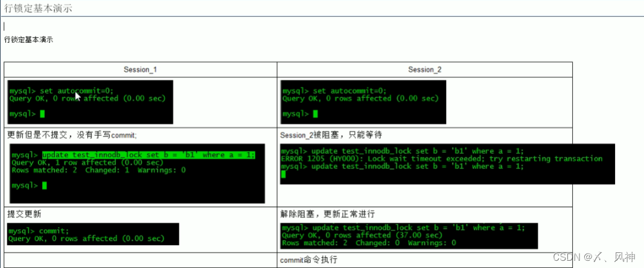The image size is (644, 268).
Task: Click the highlighted update test_innodb_lock statement
Action: click(148, 155)
